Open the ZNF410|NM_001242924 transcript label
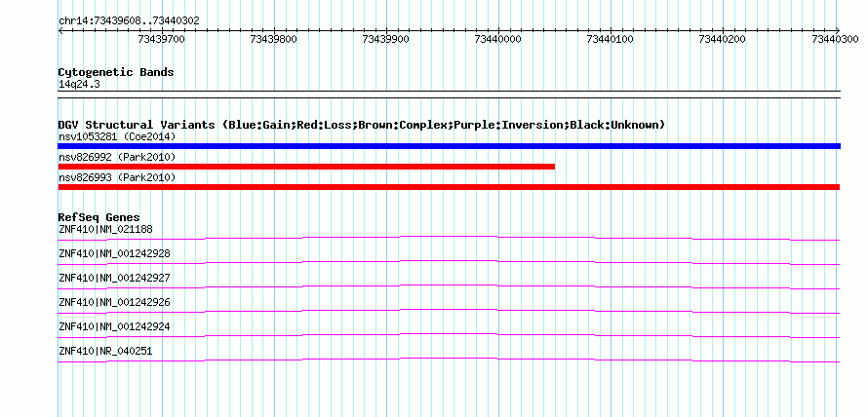This screenshot has width=868, height=417. (114, 326)
